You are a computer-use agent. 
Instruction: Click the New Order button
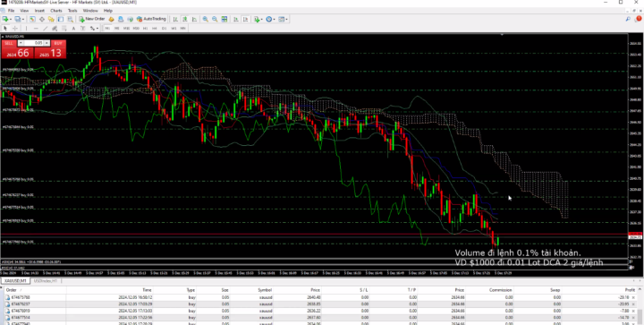pos(92,19)
